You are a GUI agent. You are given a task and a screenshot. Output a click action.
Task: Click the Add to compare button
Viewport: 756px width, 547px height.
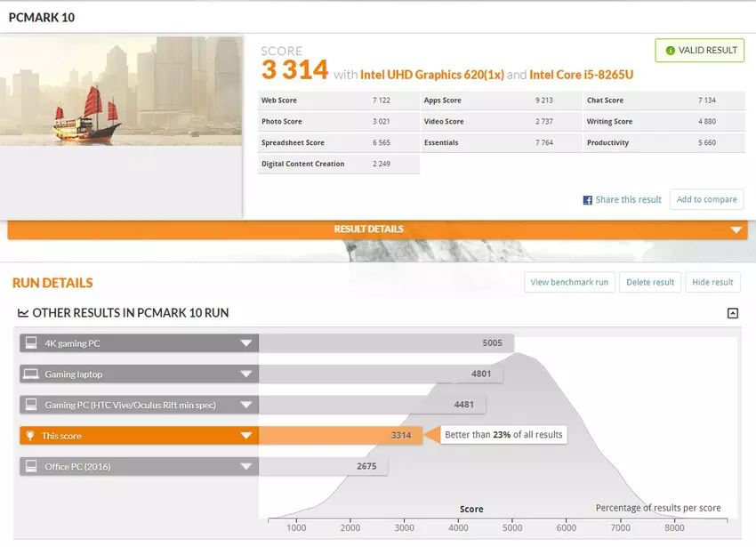(x=706, y=199)
